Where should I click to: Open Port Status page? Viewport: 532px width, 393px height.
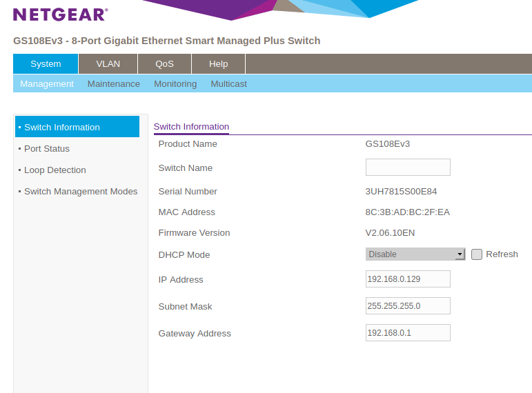point(47,149)
